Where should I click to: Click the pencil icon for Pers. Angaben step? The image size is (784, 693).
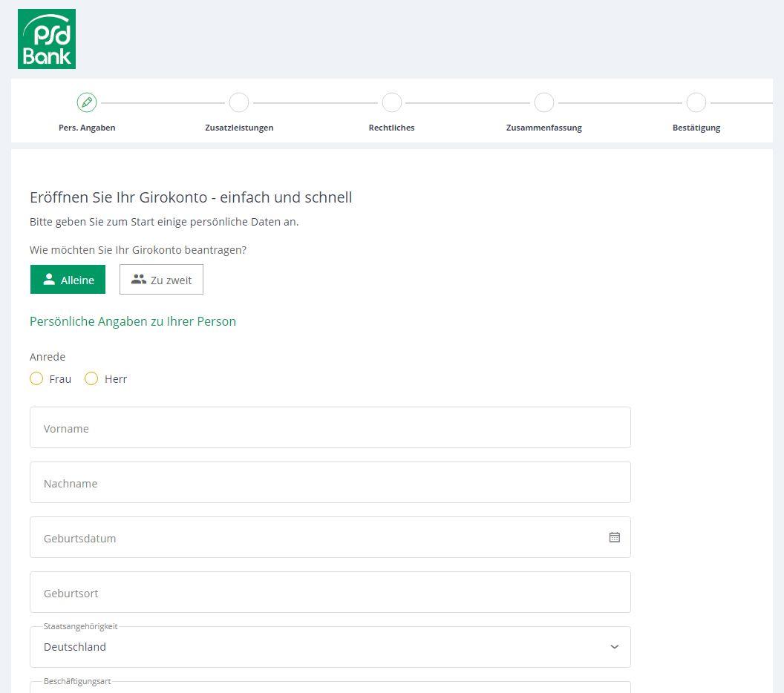point(87,102)
